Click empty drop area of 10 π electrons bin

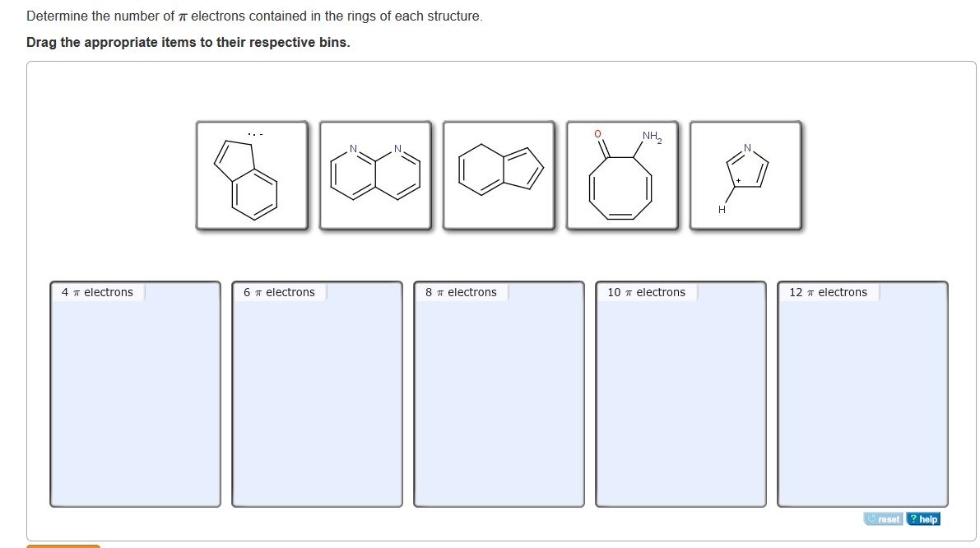(x=681, y=403)
